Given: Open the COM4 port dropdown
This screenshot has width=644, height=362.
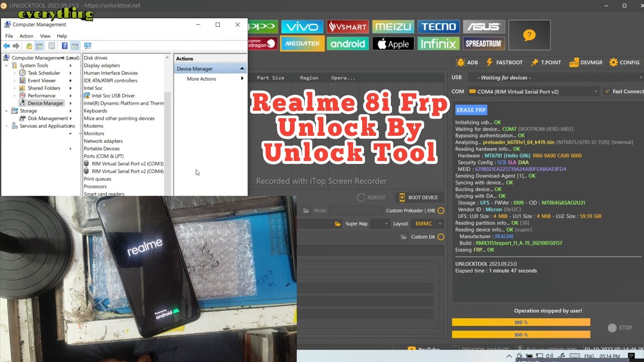Looking at the screenshot, I should (x=534, y=92).
